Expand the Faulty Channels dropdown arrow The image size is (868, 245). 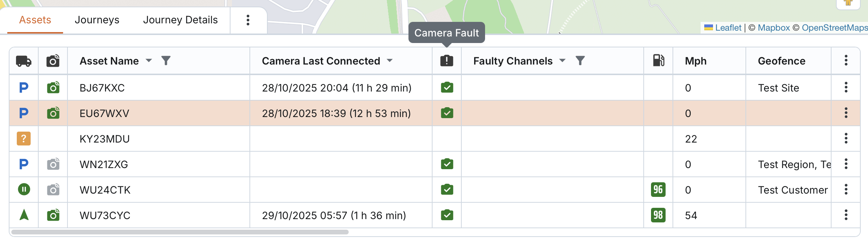(x=562, y=61)
